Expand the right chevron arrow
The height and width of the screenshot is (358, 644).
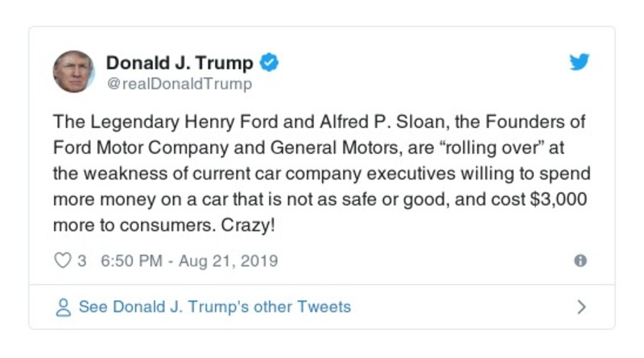pyautogui.click(x=581, y=307)
